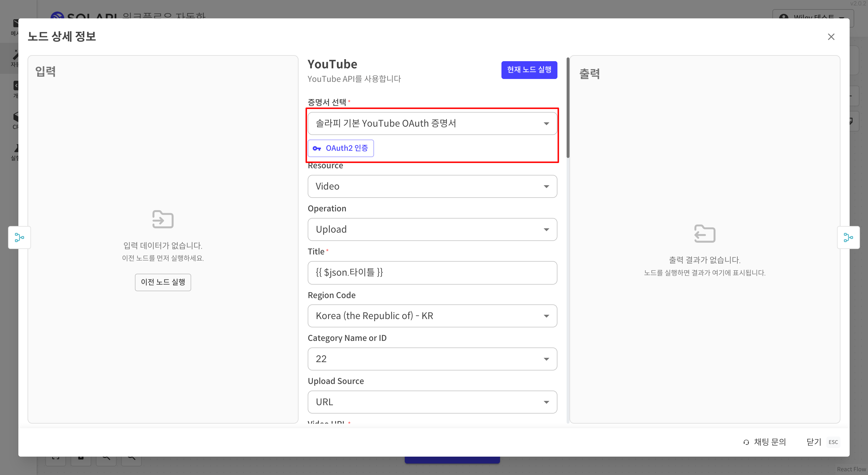Viewport: 868px width, 475px height.
Task: Open the Upload Source dropdown showing URL
Action: (432, 402)
